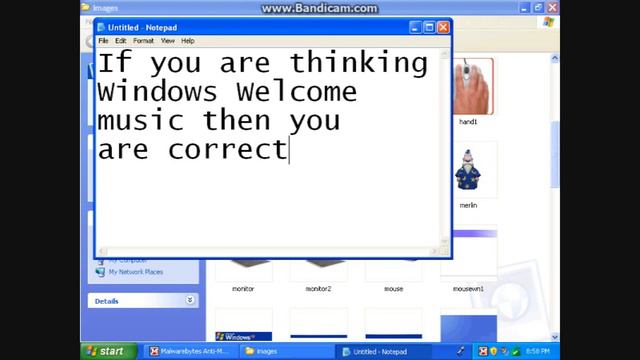
Task: Switch to images folder taskbar button
Action: [286, 351]
